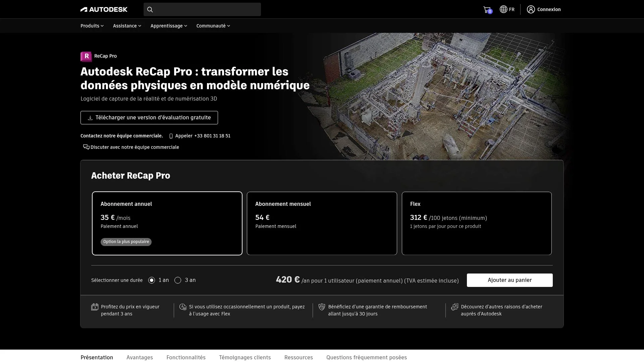Screen dimensions: 644x362
Task: Click the globe language icon
Action: [503, 9]
